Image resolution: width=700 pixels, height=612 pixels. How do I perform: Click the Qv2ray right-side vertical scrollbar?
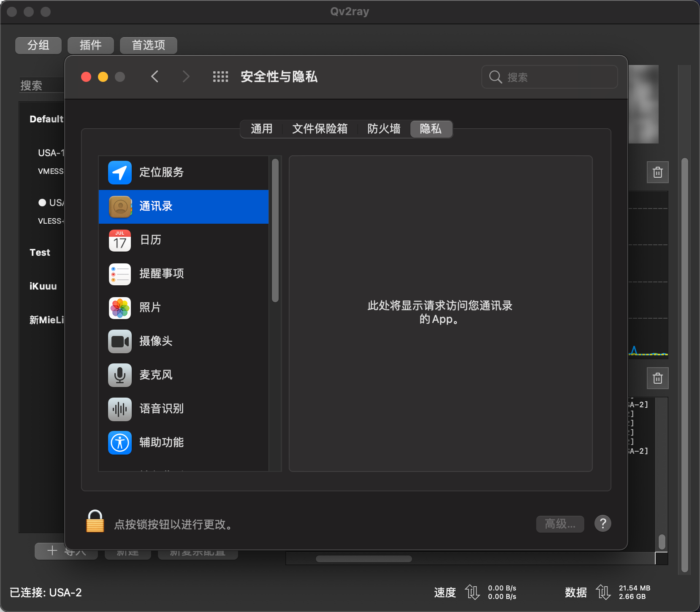[685, 365]
